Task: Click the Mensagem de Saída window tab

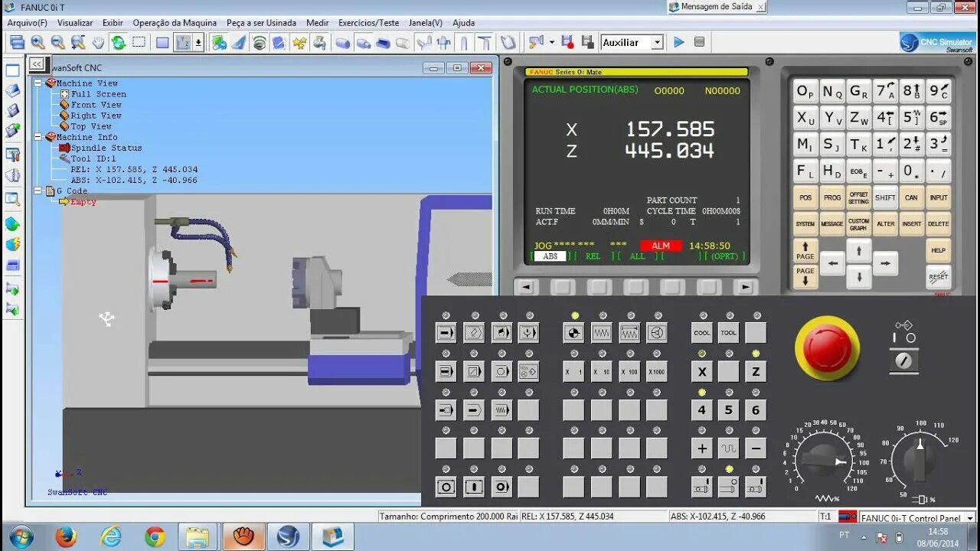Action: click(x=717, y=7)
